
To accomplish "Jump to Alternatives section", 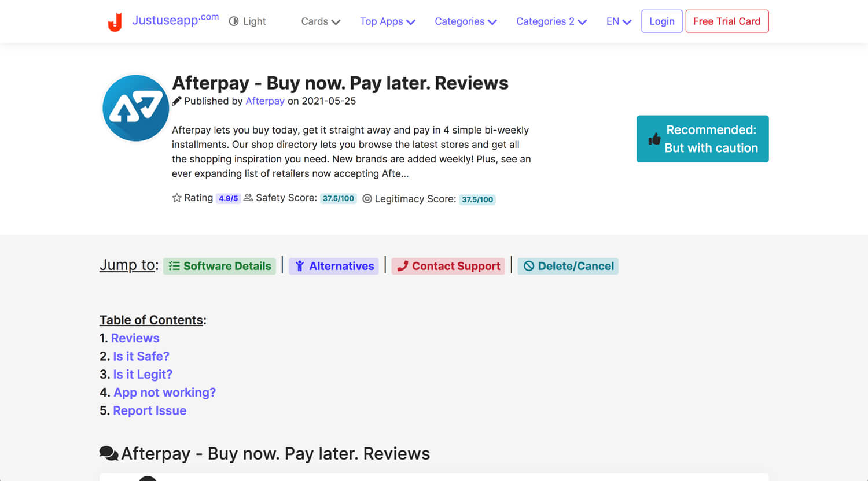I will coord(334,266).
